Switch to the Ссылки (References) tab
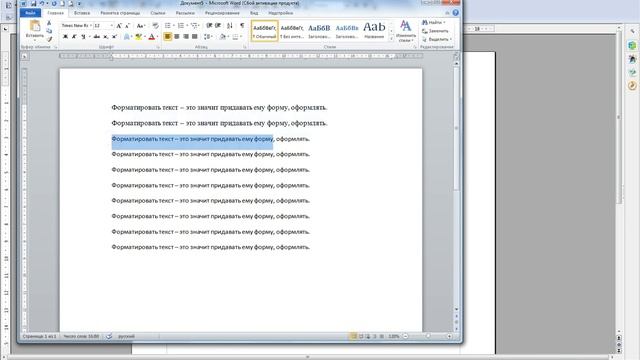The width and height of the screenshot is (640, 360). coord(158,13)
